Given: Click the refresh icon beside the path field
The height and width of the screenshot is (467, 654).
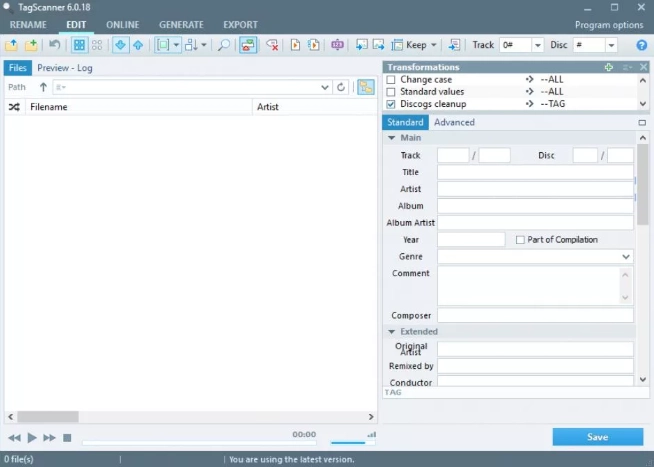Looking at the screenshot, I should pyautogui.click(x=342, y=87).
